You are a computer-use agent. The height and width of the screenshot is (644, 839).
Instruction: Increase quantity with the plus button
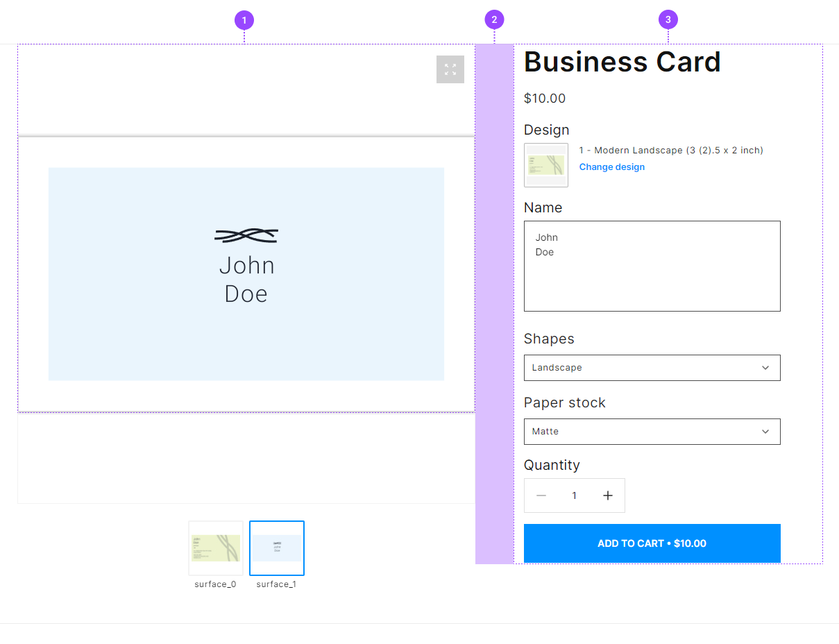(608, 495)
